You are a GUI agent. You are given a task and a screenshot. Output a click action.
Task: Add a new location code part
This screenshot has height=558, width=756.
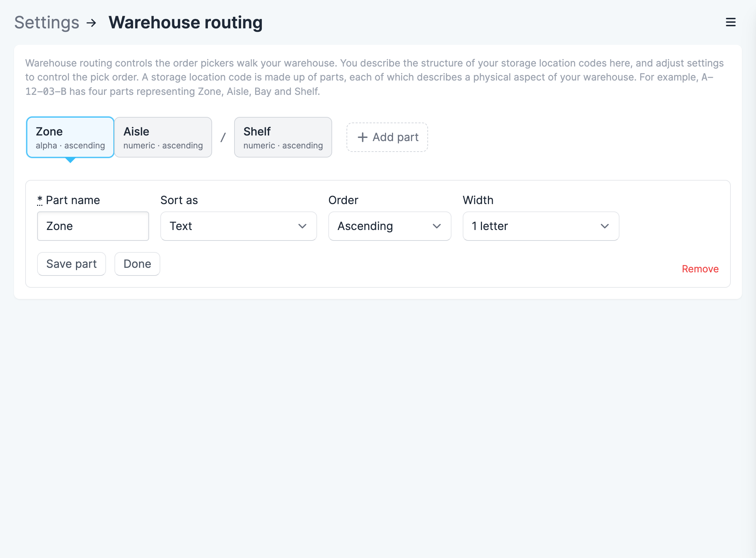point(387,137)
